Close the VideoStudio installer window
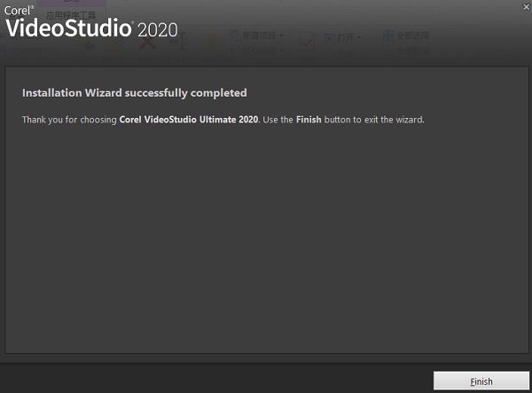 coord(526,6)
